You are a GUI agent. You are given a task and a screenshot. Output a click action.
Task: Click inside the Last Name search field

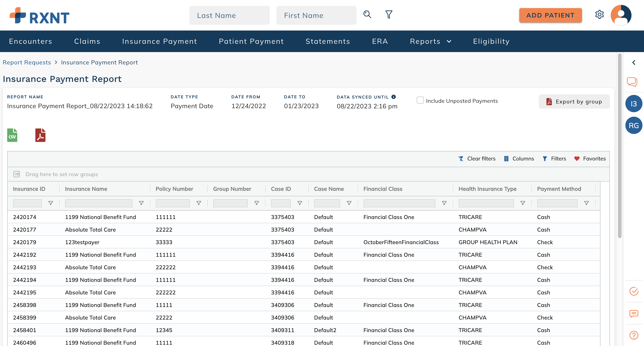tap(229, 15)
